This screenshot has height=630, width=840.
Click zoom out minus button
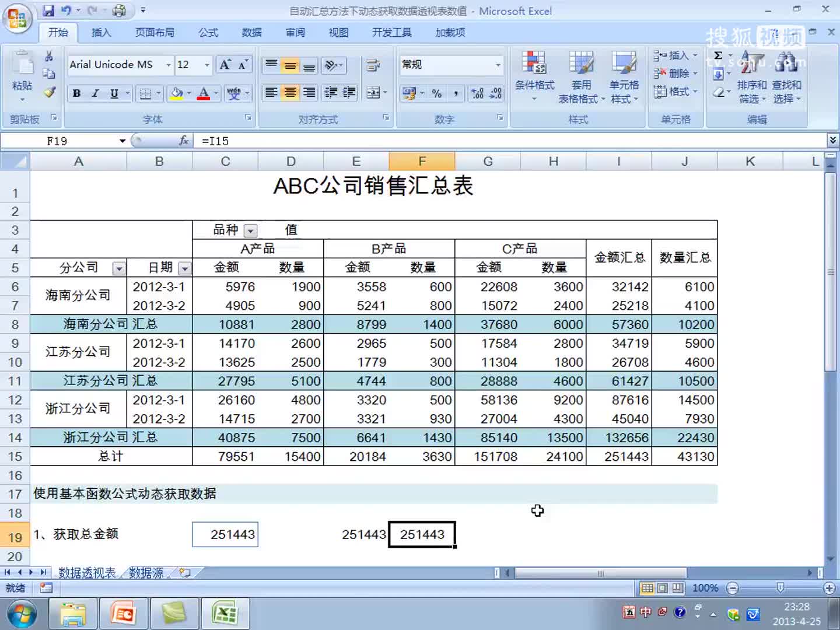(x=733, y=588)
